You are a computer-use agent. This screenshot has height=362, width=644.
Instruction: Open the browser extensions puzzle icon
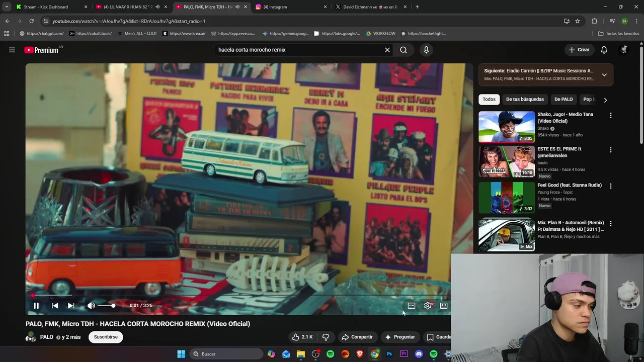point(595,21)
